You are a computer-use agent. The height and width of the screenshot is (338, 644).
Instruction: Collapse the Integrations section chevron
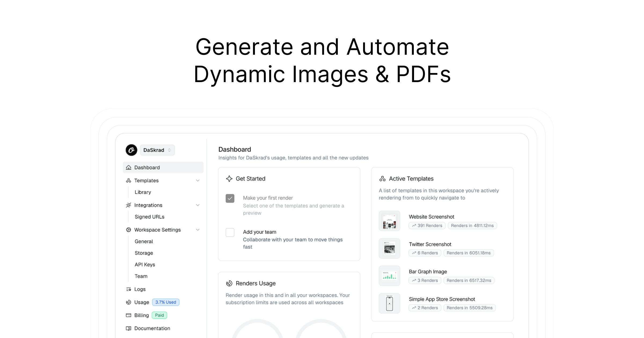click(198, 205)
